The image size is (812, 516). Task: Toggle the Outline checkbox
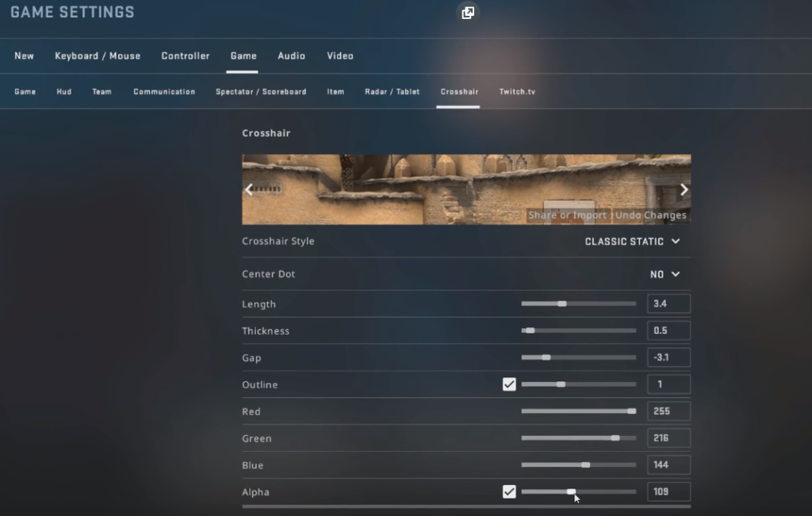click(x=509, y=384)
